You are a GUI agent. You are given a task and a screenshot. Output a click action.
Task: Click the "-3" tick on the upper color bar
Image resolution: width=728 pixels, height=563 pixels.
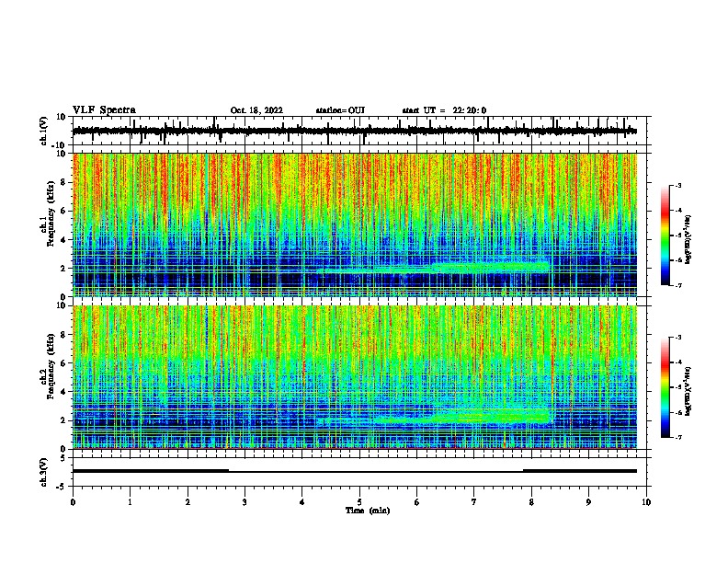pos(678,185)
